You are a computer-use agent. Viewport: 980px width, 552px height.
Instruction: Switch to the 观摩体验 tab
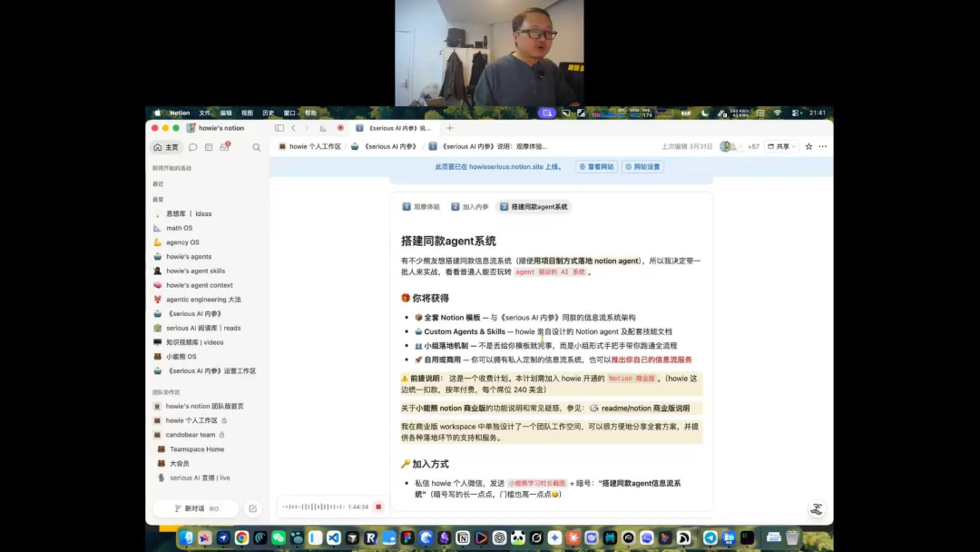tap(421, 207)
